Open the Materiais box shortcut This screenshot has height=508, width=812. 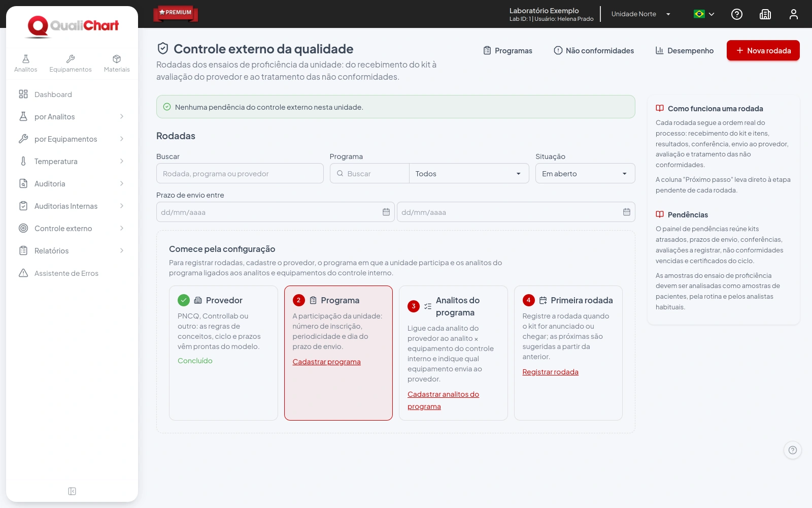[117, 63]
